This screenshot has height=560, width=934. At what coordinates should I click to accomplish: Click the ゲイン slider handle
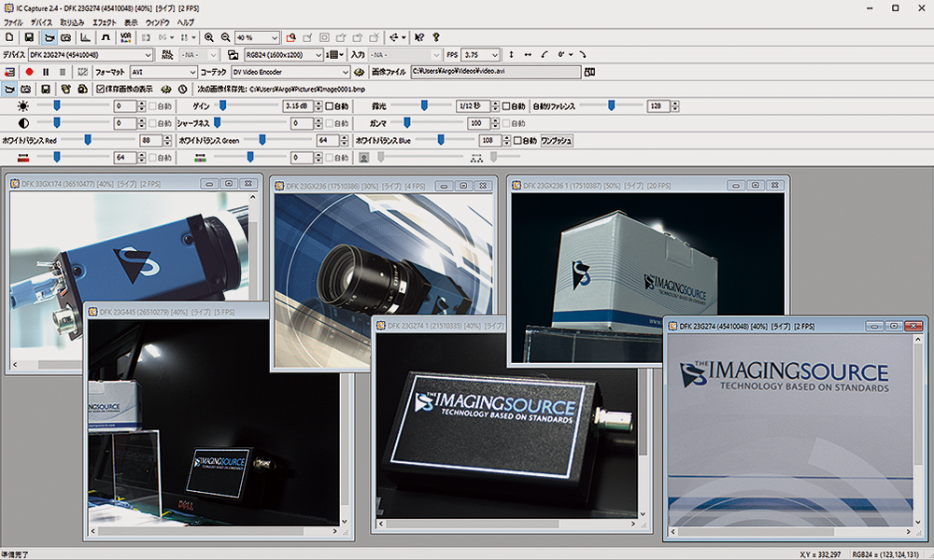[222, 105]
